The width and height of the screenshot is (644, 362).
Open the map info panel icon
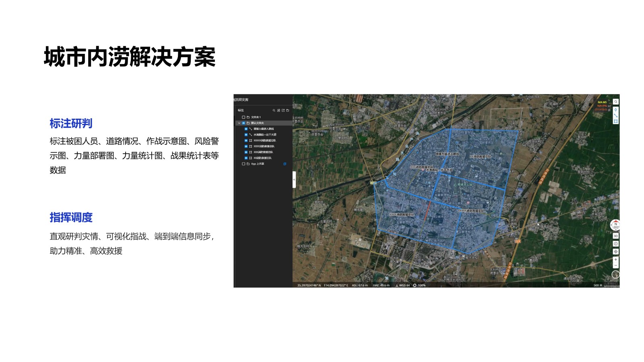click(x=615, y=244)
